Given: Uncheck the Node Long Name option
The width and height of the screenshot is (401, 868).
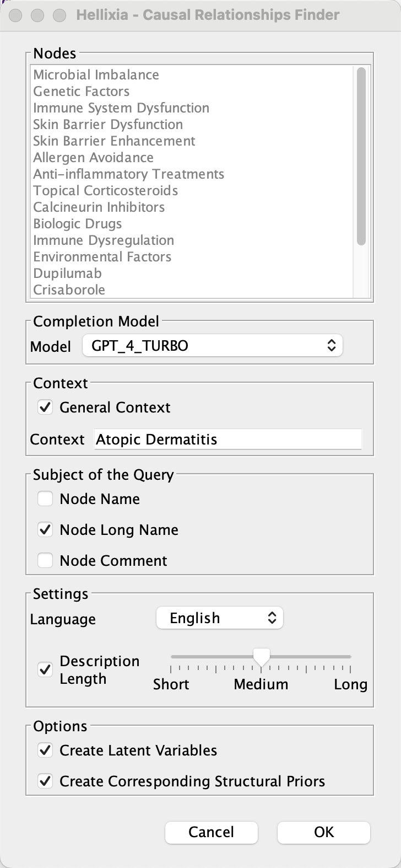Looking at the screenshot, I should (x=45, y=530).
